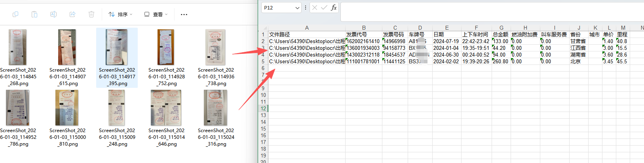This screenshot has height=163, width=644.
Task: Click the Delete trash can icon
Action: [x=91, y=14]
